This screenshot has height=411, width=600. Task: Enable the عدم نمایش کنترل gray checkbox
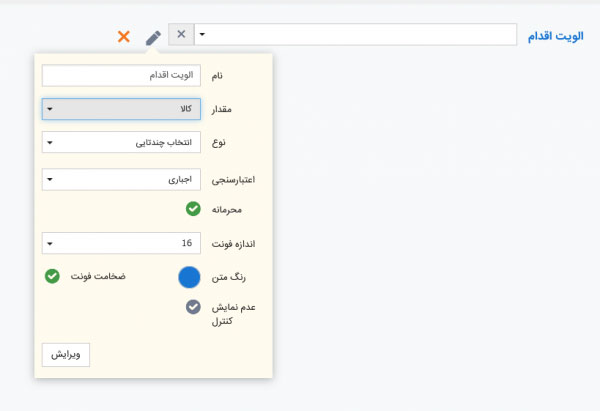tap(193, 308)
